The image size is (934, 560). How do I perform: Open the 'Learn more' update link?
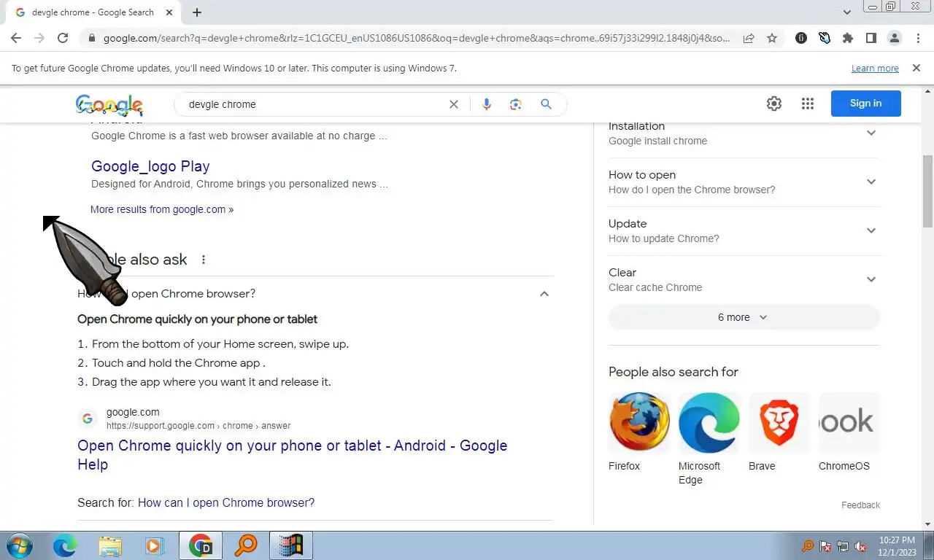[x=875, y=69]
